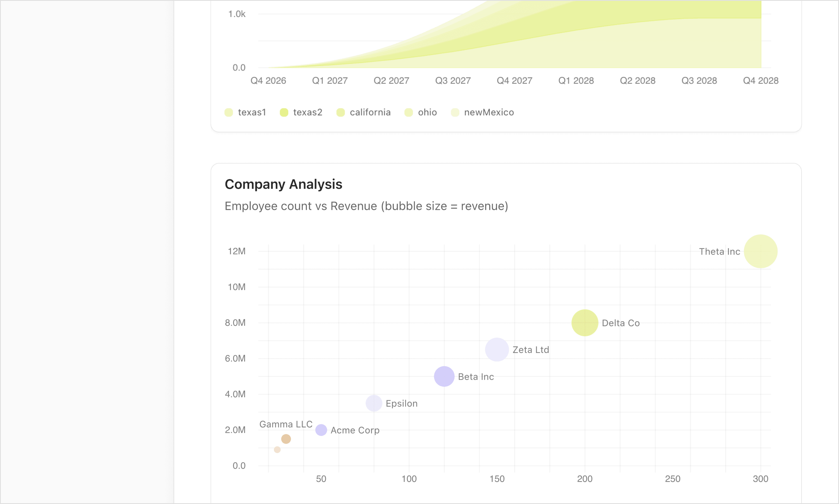
Task: Click the Delta Co text label
Action: tap(620, 323)
